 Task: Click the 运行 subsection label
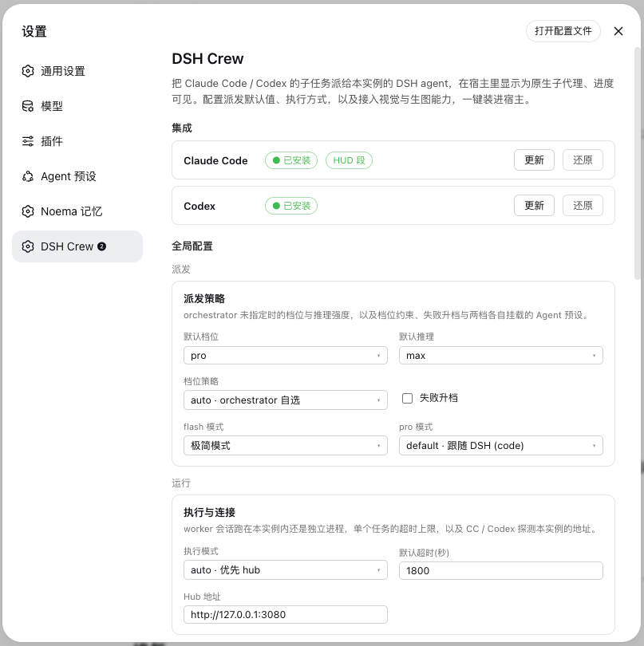coord(181,483)
